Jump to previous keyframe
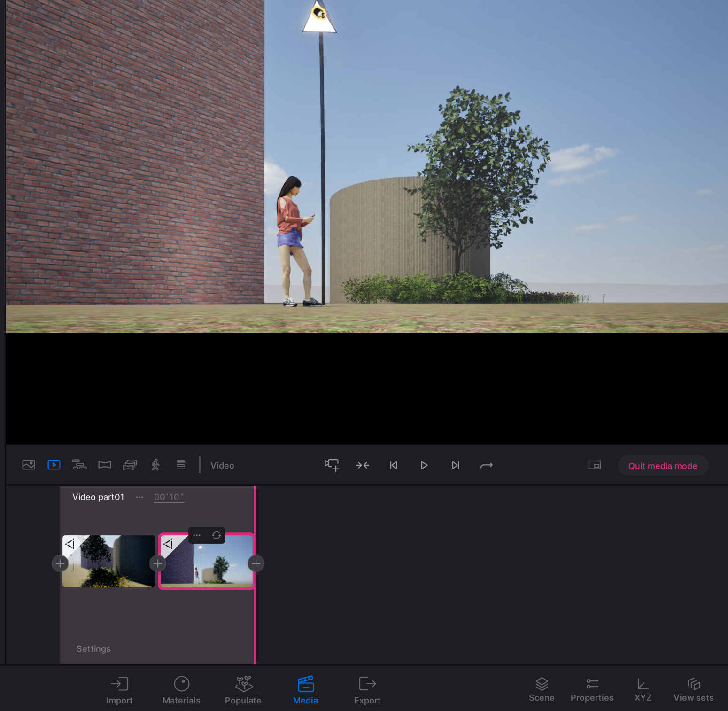728x711 pixels. point(394,465)
